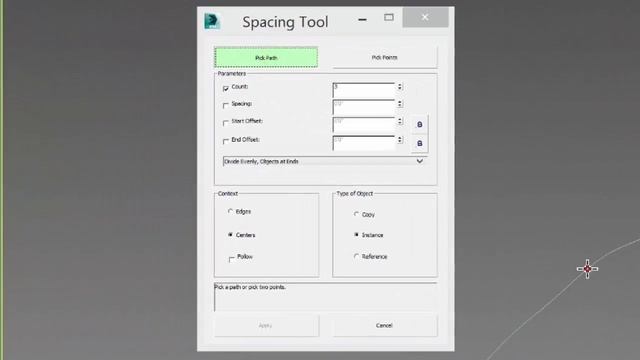This screenshot has width=640, height=360.
Task: Select the Copy object type
Action: pyautogui.click(x=356, y=214)
